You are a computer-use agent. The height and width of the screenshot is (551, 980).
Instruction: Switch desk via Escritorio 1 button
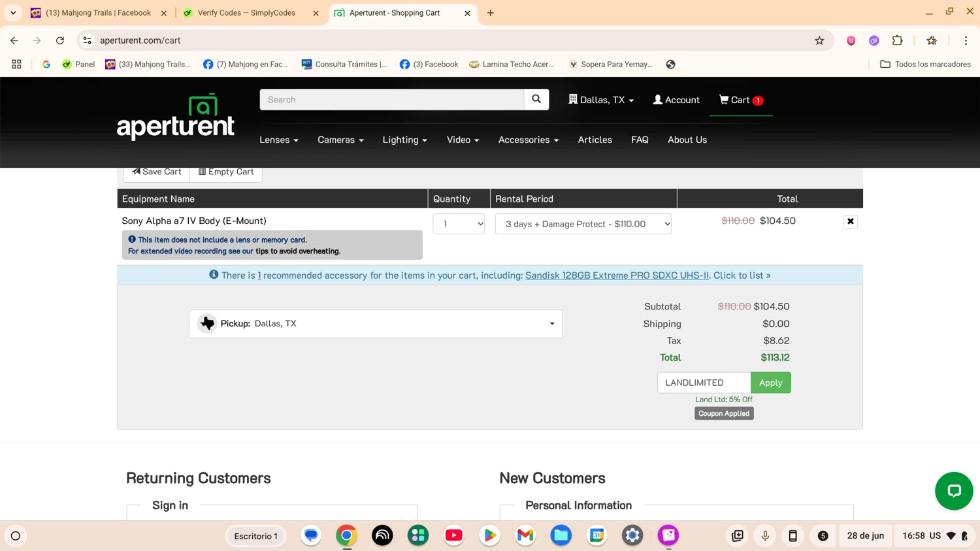(256, 536)
